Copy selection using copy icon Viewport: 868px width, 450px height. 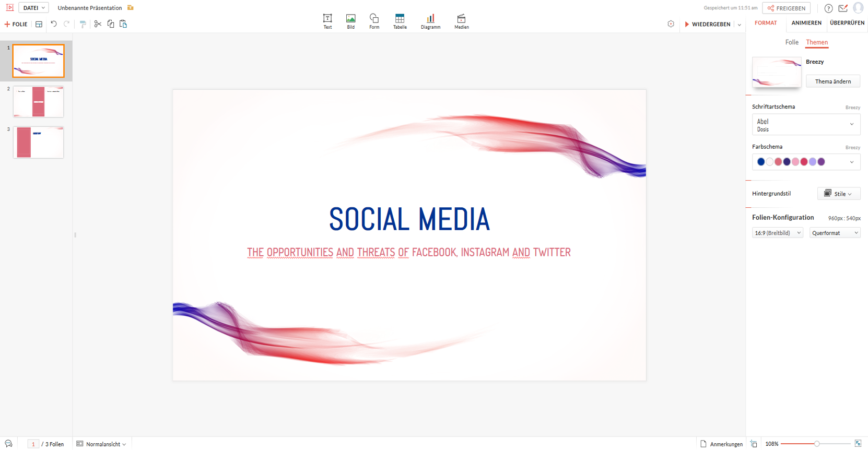111,24
